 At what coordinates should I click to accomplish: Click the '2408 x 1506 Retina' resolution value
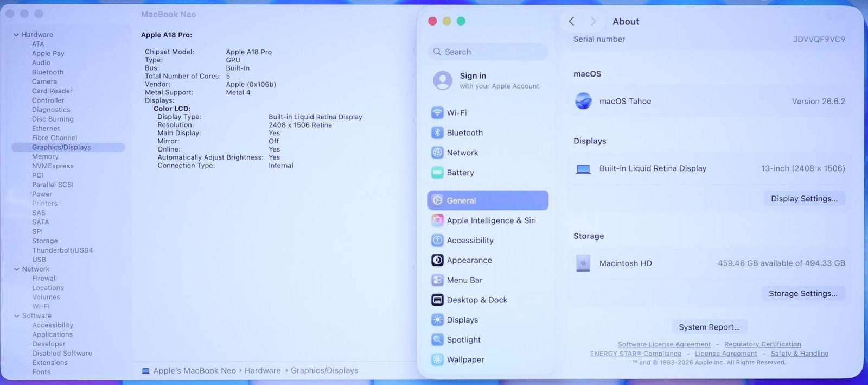pyautogui.click(x=300, y=125)
